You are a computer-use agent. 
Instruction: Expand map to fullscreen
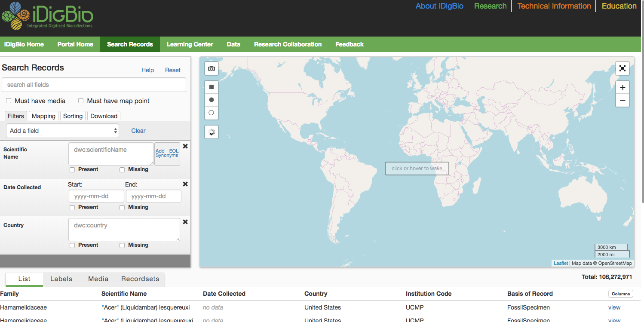tap(622, 68)
